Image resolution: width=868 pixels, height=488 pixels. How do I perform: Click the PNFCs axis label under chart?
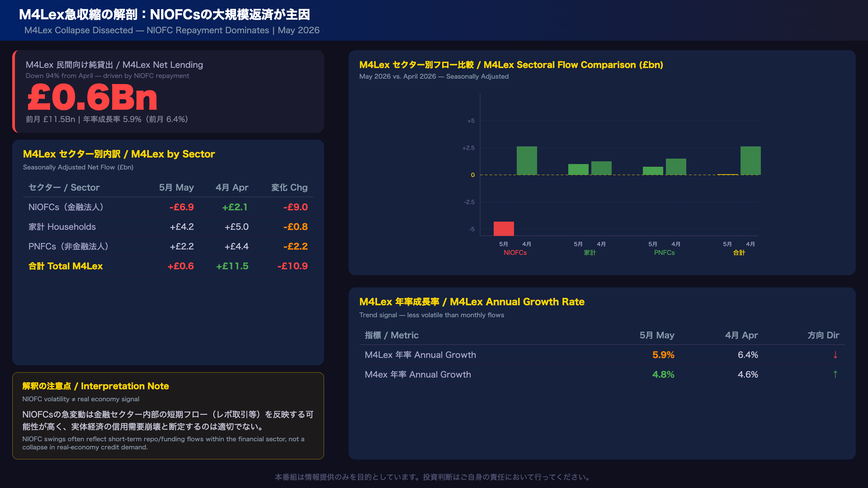click(x=664, y=252)
